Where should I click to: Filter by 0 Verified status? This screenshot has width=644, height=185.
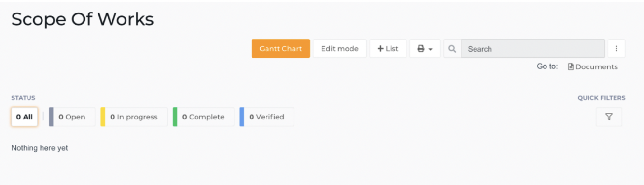point(266,117)
